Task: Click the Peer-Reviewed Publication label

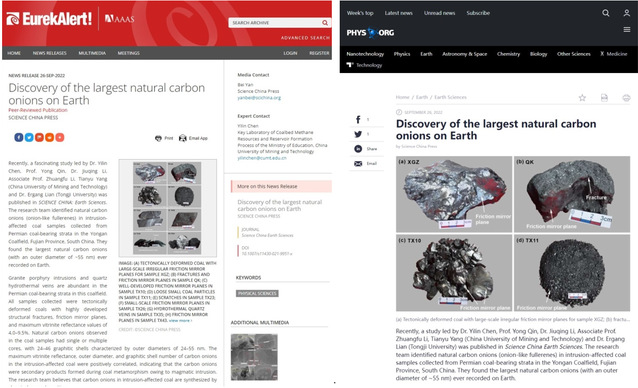Action: (x=38, y=110)
